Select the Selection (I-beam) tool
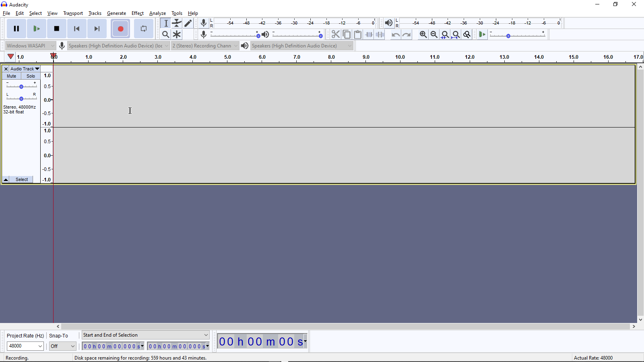This screenshot has height=362, width=644. [x=166, y=23]
